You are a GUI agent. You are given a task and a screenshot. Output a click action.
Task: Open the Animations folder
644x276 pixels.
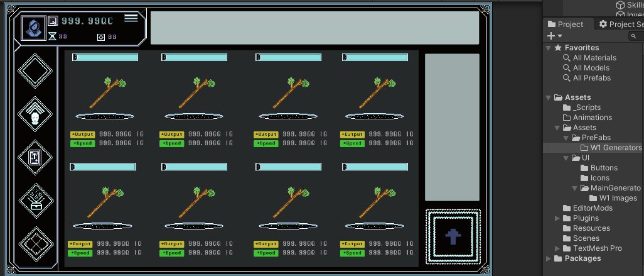pyautogui.click(x=588, y=117)
